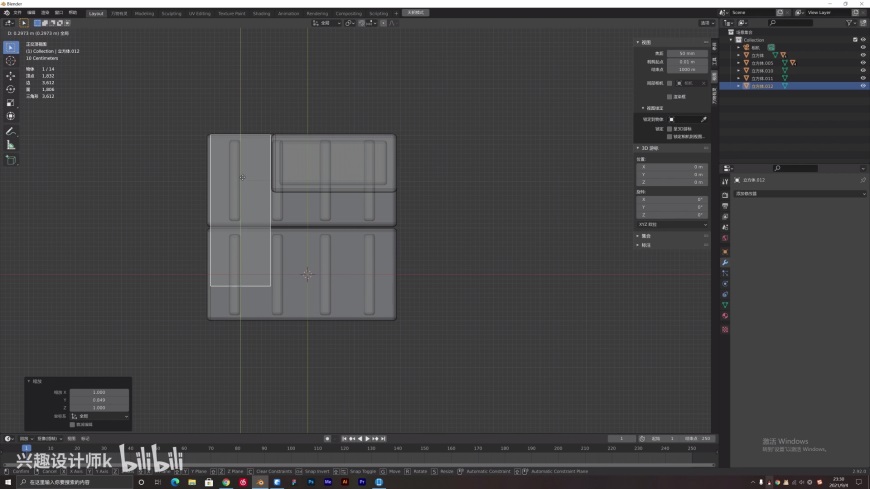This screenshot has height=489, width=870.
Task: Open the World properties tab
Action: (725, 238)
